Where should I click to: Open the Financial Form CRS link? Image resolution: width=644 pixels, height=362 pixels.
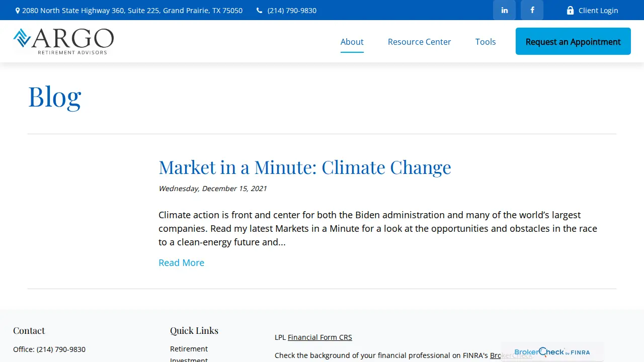320,337
